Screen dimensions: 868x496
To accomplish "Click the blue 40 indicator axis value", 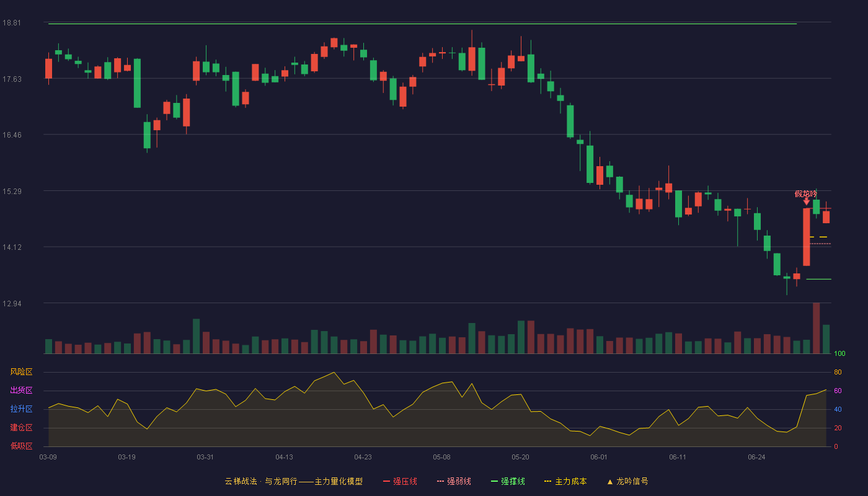I will [x=838, y=409].
